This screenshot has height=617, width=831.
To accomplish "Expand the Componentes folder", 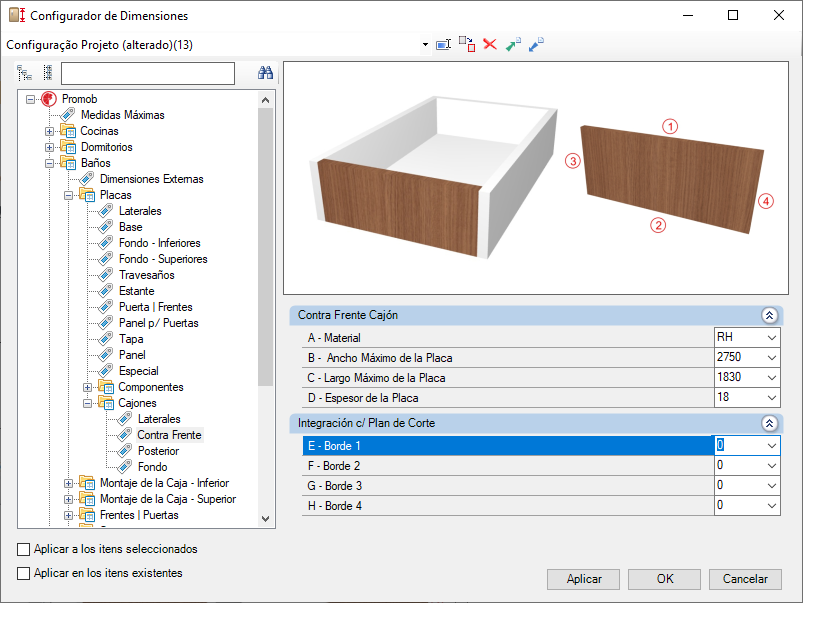I will tap(87, 387).
